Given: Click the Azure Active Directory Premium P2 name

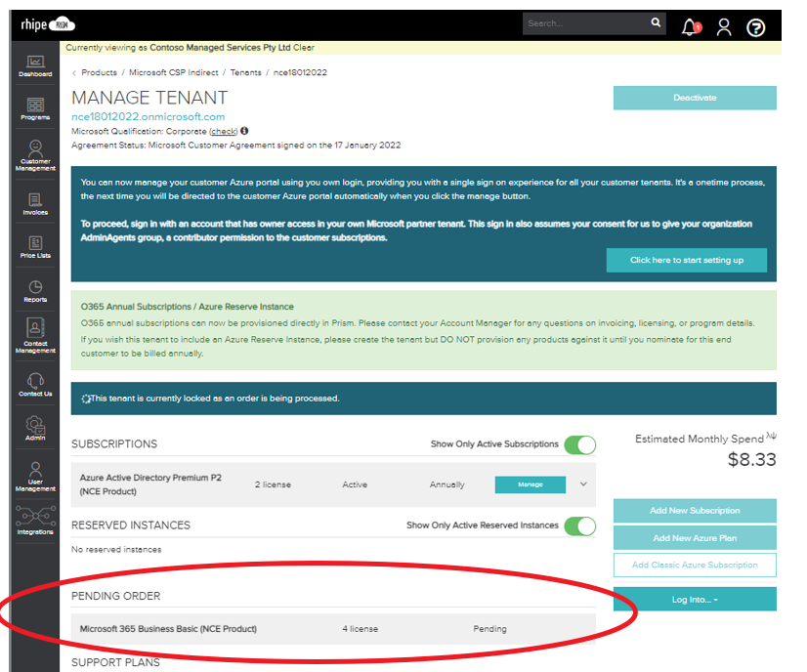Looking at the screenshot, I should 150,484.
